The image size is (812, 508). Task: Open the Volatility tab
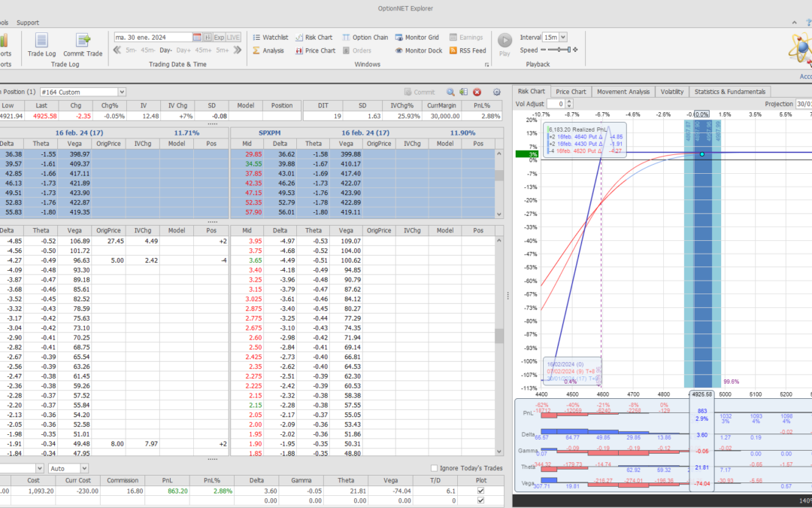coord(671,92)
